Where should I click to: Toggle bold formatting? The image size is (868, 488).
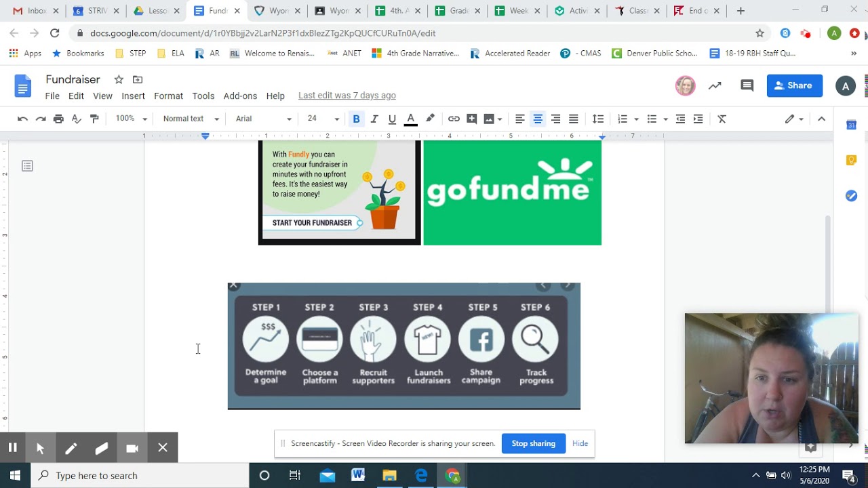[356, 119]
